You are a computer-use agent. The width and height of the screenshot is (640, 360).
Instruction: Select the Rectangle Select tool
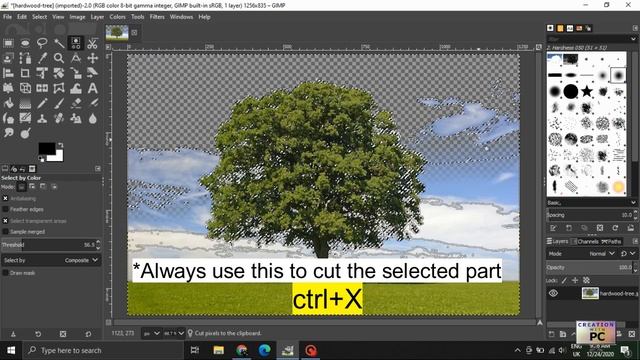8,43
